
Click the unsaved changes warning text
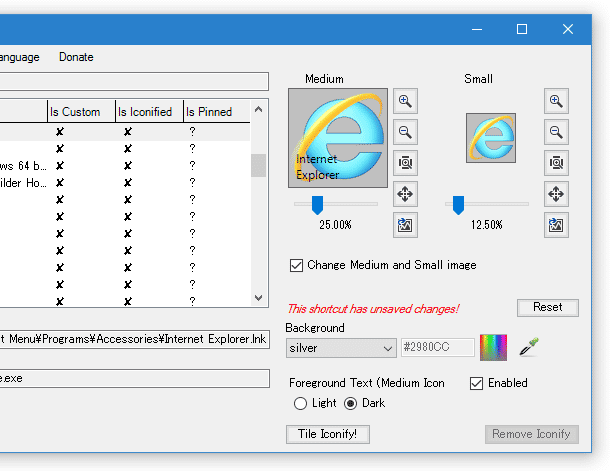373,309
